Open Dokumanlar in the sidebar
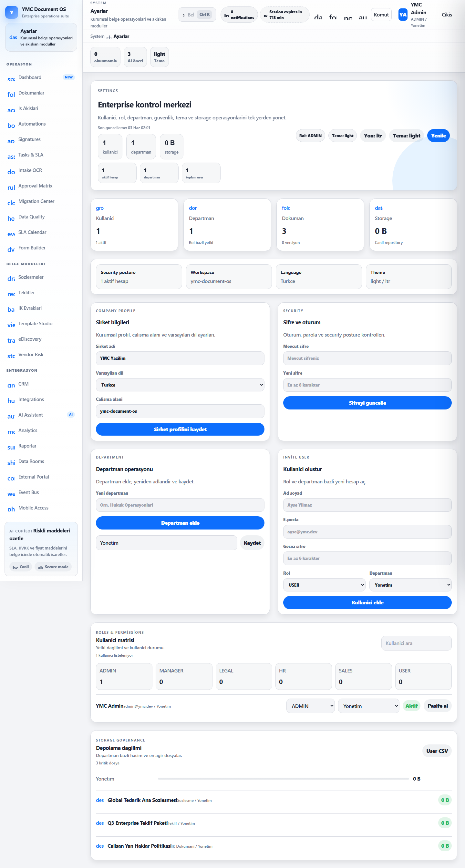The height and width of the screenshot is (868, 465). click(41, 93)
